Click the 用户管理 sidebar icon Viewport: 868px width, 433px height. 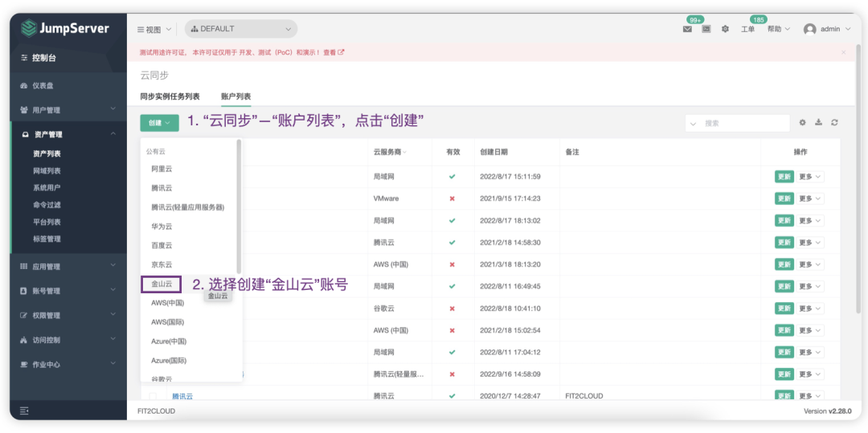pyautogui.click(x=24, y=110)
